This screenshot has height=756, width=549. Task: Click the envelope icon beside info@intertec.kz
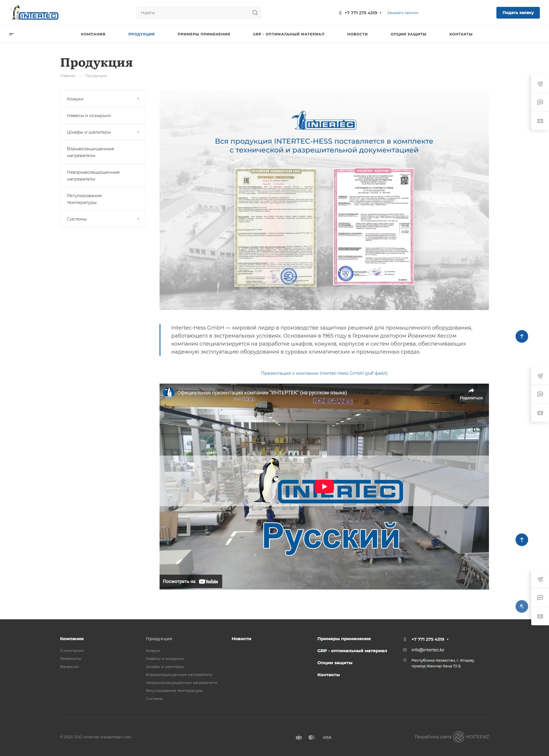[x=405, y=650]
